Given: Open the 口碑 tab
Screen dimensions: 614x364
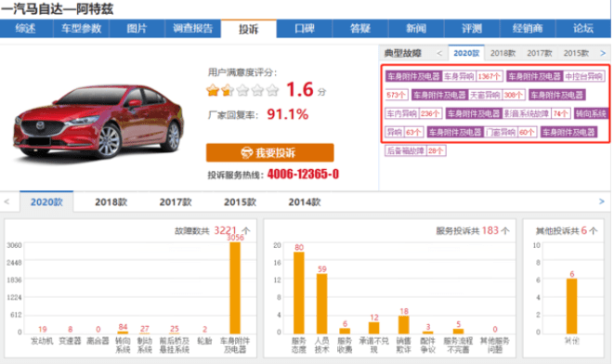Looking at the screenshot, I should (305, 29).
